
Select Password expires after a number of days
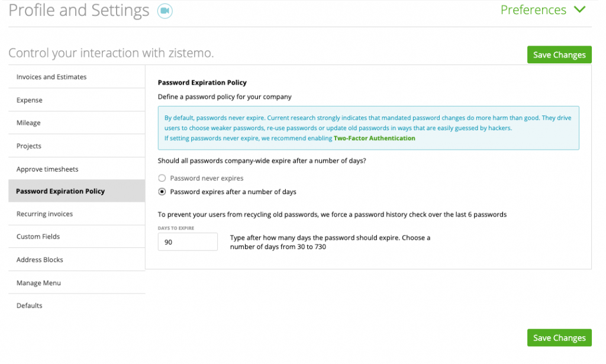coord(161,191)
